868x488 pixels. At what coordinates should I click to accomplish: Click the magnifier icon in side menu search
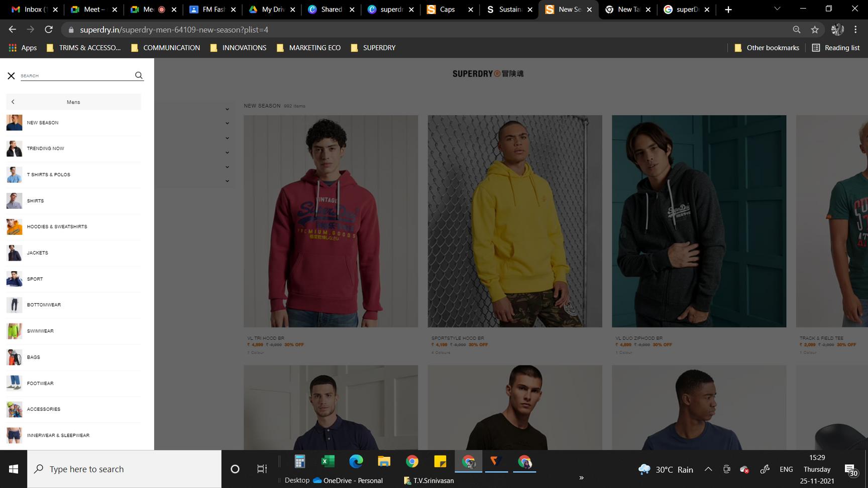139,75
